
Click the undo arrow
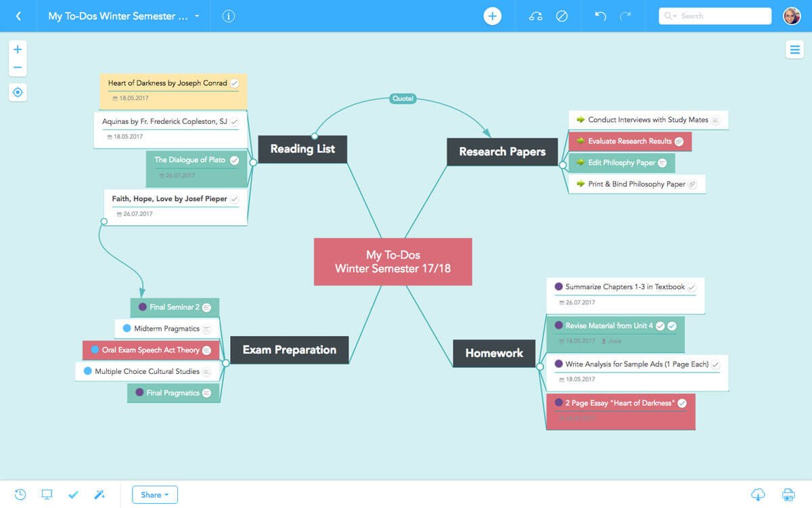(x=600, y=16)
